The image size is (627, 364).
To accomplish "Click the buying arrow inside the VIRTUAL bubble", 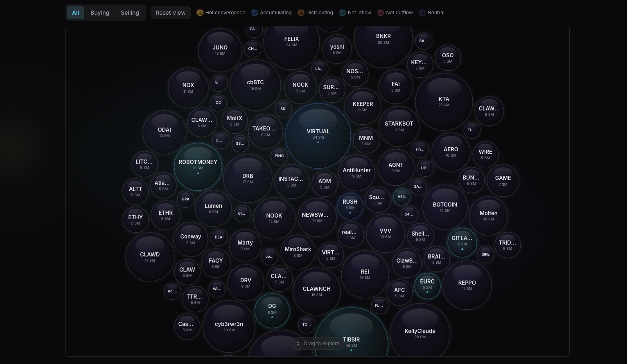I will tap(318, 142).
